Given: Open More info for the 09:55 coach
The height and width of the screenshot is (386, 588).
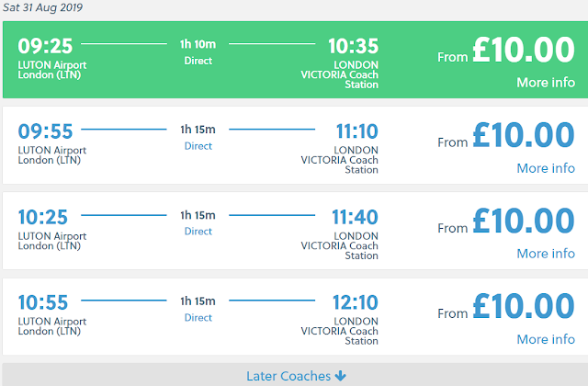Looking at the screenshot, I should (x=546, y=168).
